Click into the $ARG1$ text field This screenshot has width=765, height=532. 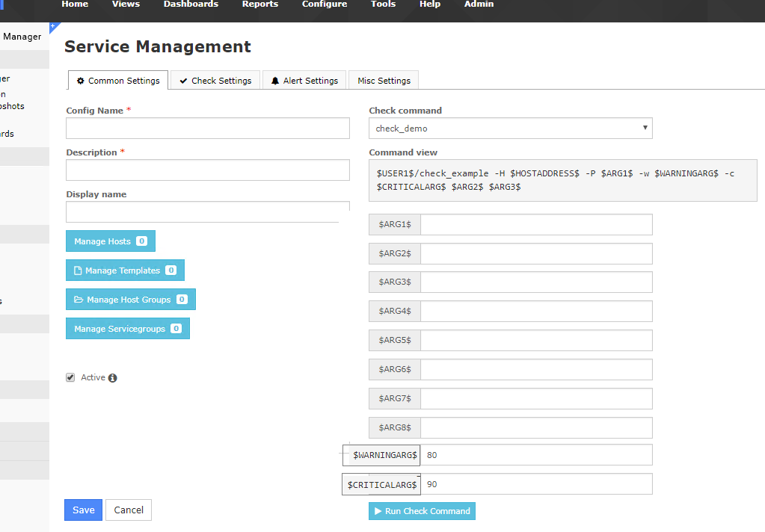[x=536, y=225]
